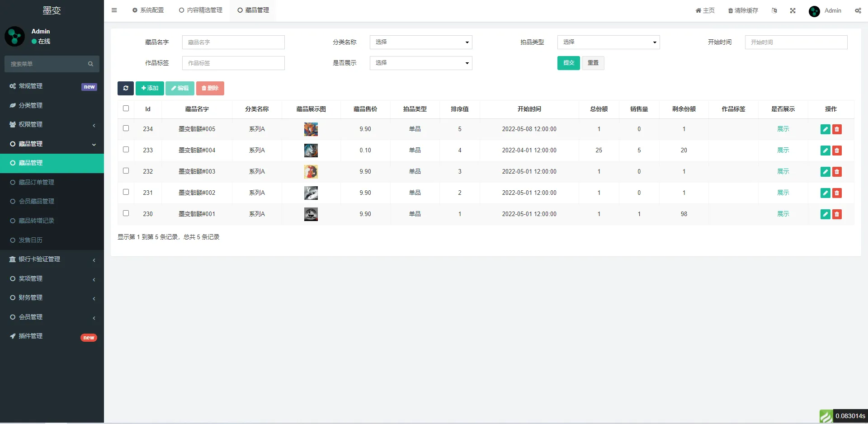Click green edit icon for row 234
Screen dimensions: 868x424
click(825, 129)
